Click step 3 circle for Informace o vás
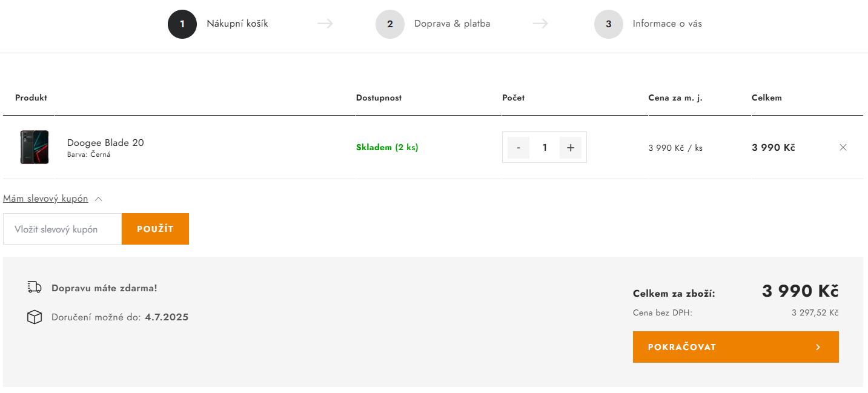Screen dimensions: 868x393 609,24
